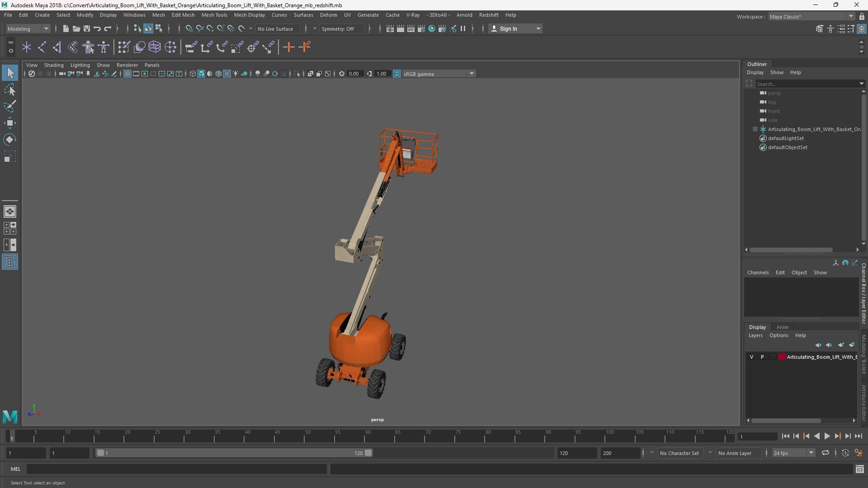
Task: Expand the Articulating_Boom_Lift node in Outliner
Action: tap(755, 129)
